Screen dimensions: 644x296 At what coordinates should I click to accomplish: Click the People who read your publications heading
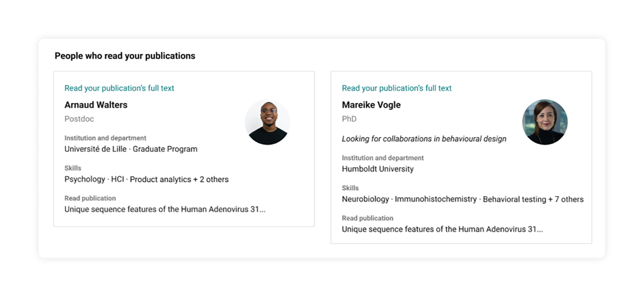[x=124, y=55]
